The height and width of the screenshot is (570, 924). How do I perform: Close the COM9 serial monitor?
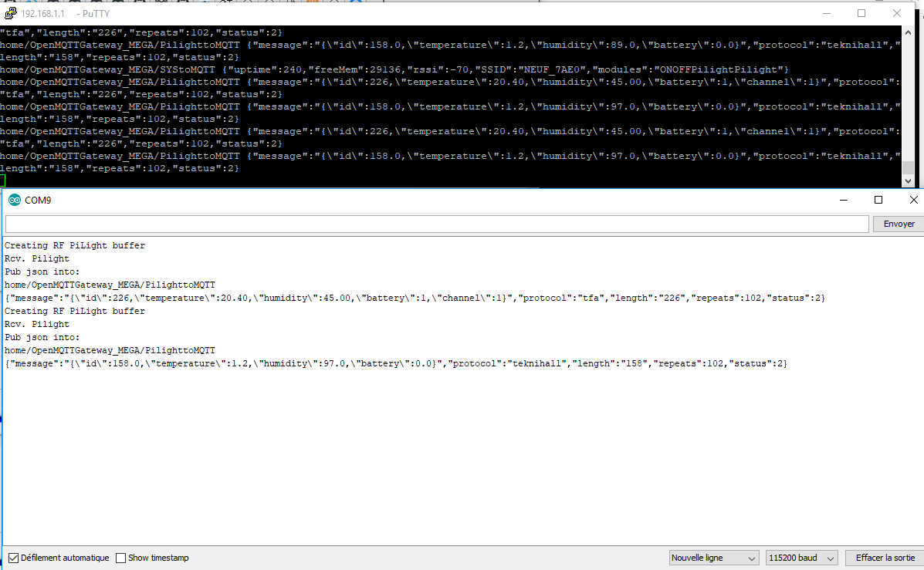pyautogui.click(x=913, y=200)
